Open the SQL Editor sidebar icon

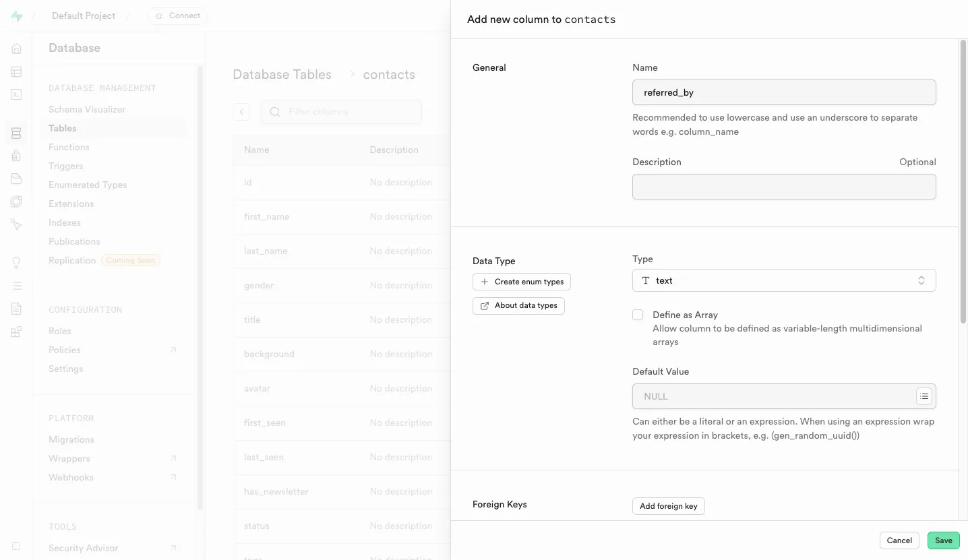(x=16, y=94)
